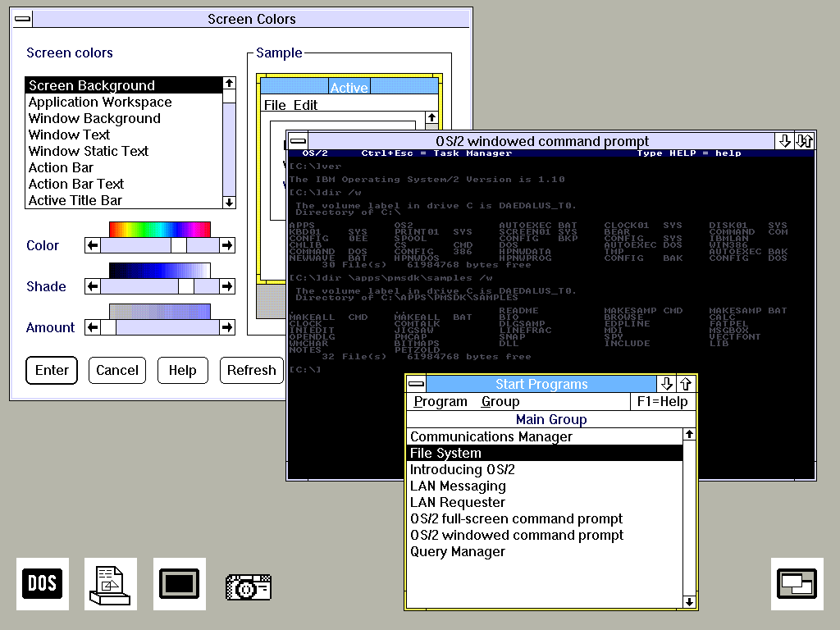Click the Amount slider left arrow
Viewport: 840px width, 630px height.
93,327
